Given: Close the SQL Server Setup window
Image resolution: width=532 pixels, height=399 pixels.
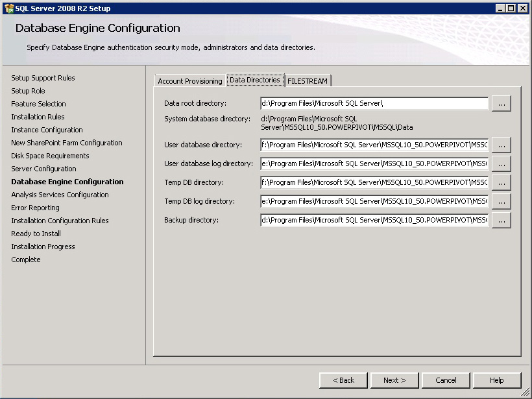Looking at the screenshot, I should 523,8.
